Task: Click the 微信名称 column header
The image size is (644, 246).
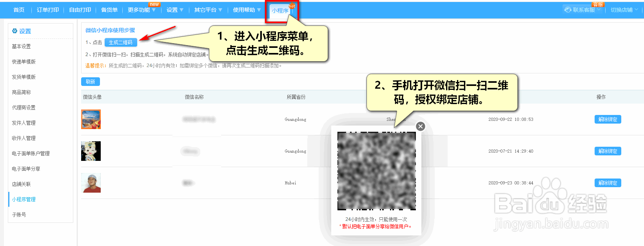Action: (194, 97)
